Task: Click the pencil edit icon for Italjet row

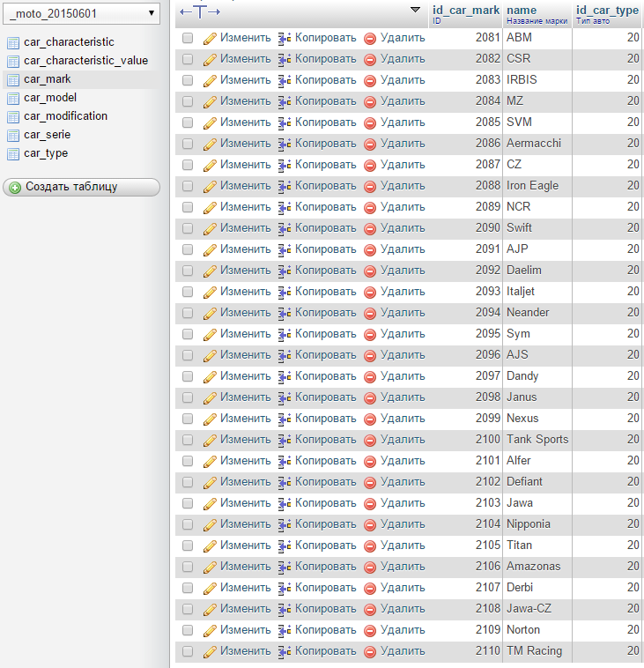Action: (x=210, y=293)
